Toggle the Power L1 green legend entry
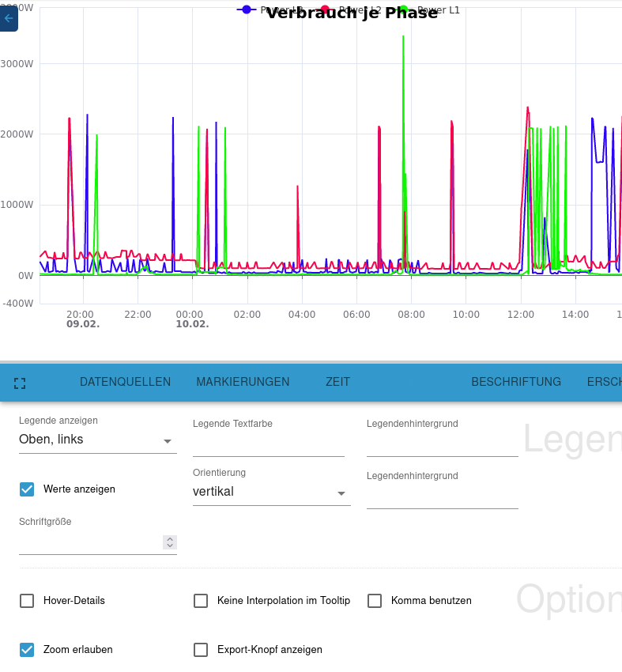 point(428,9)
